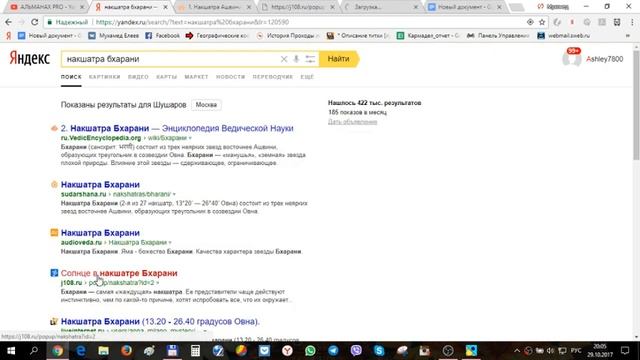This screenshot has width=640, height=360.
Task: Open the sudarshana.ru Накшатра Бхарани result
Action: click(x=100, y=184)
